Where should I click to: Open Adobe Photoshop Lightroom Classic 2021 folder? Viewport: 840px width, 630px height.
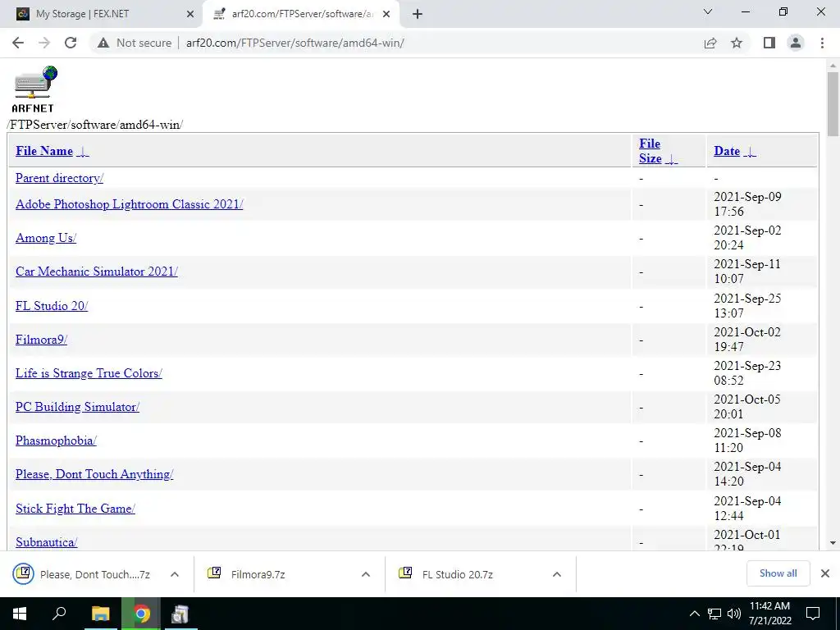(129, 204)
